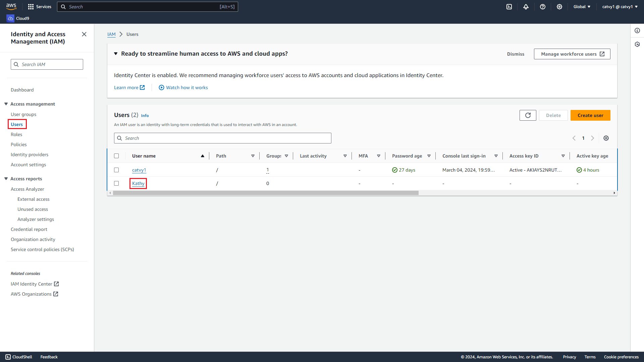
Task: Open settings gear in top navigation
Action: [x=559, y=7]
